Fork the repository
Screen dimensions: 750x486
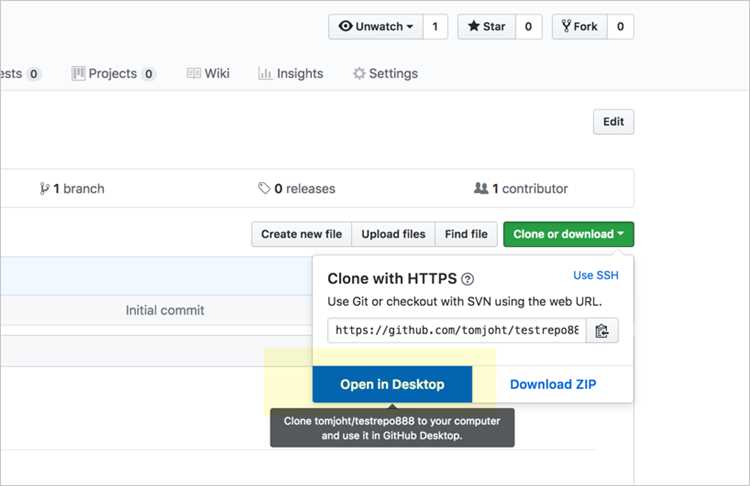tap(580, 26)
